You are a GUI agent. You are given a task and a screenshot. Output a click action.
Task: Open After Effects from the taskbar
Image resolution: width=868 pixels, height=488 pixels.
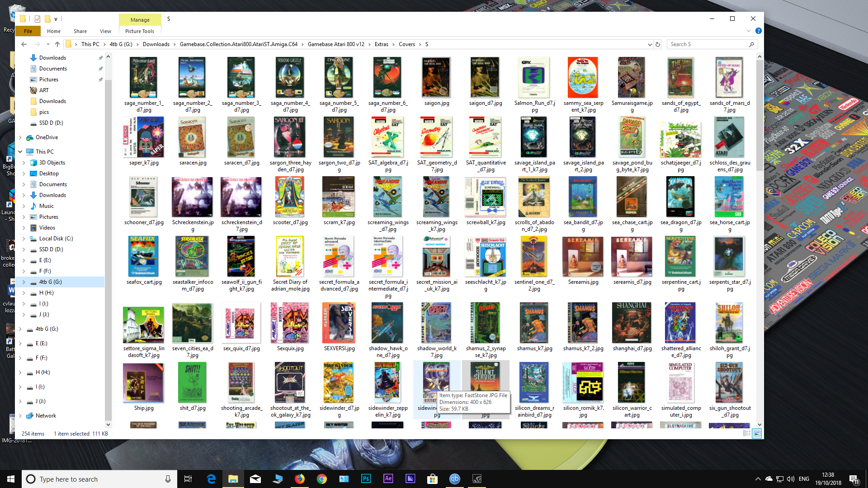pos(388,479)
